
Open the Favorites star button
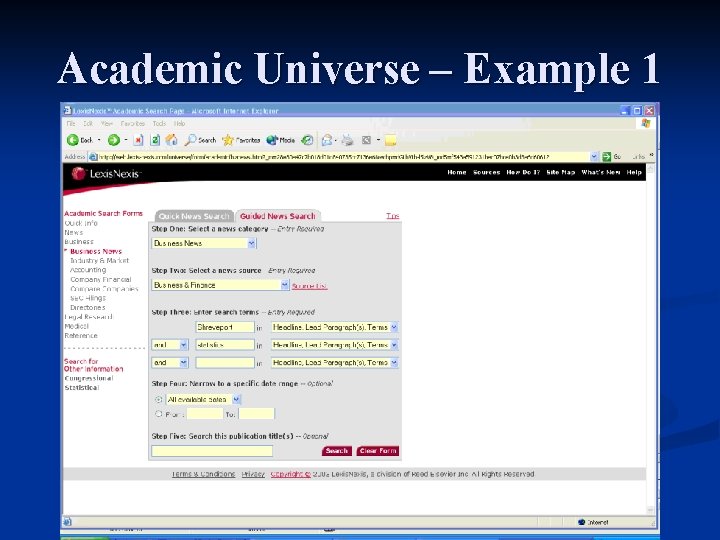pos(241,140)
